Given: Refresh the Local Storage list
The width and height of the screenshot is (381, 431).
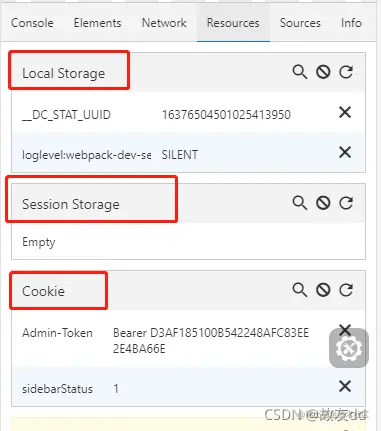Looking at the screenshot, I should [x=346, y=72].
